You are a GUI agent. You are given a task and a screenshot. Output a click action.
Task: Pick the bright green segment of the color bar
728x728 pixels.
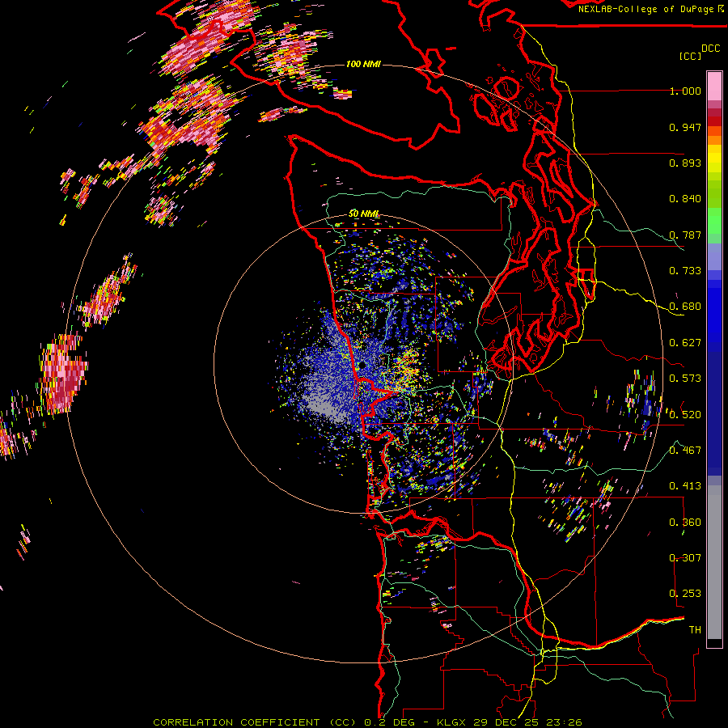[x=714, y=220]
